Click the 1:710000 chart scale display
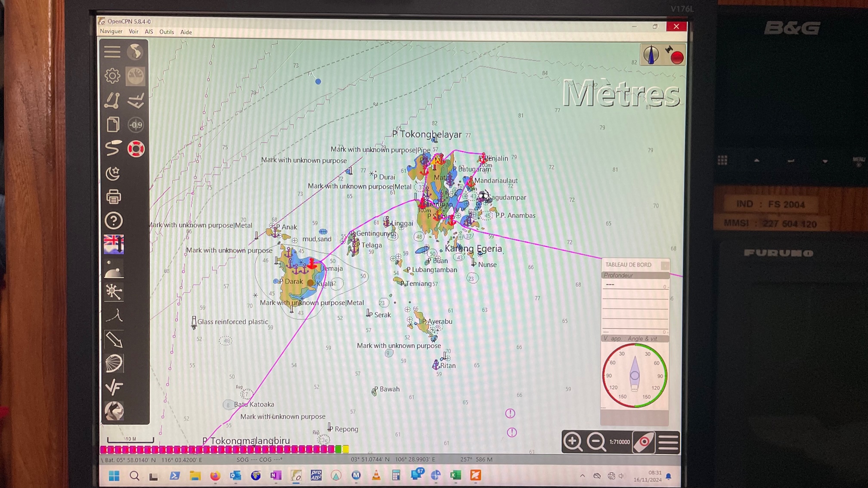 coord(619,442)
